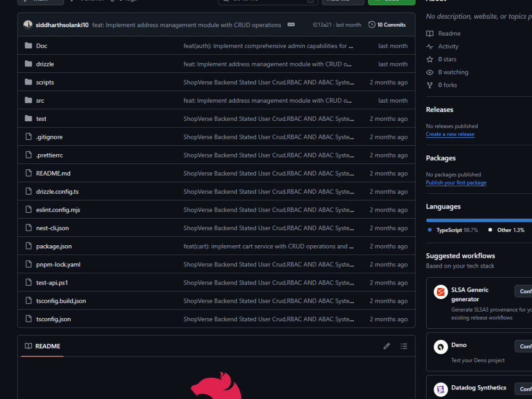Click the file icon beside eslint.config.mjs
This screenshot has width=532, height=399.
(x=29, y=210)
